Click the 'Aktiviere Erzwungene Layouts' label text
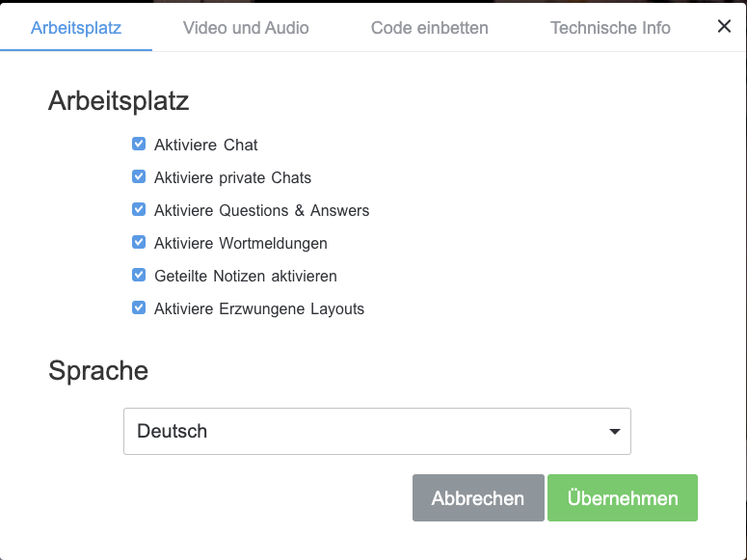747x560 pixels. pyautogui.click(x=259, y=308)
